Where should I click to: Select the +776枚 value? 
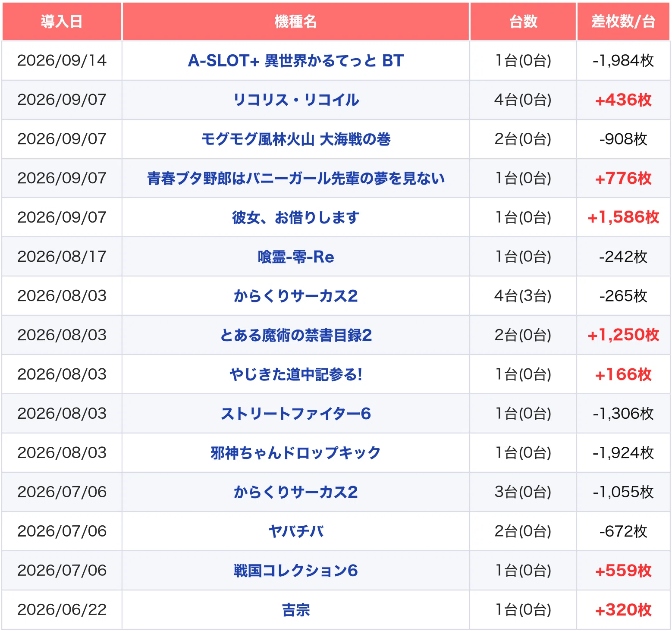coord(623,179)
